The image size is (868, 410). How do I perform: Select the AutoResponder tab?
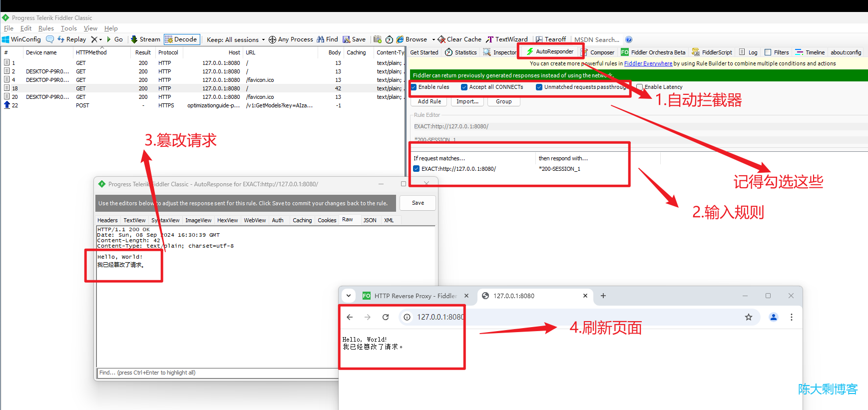pos(550,51)
